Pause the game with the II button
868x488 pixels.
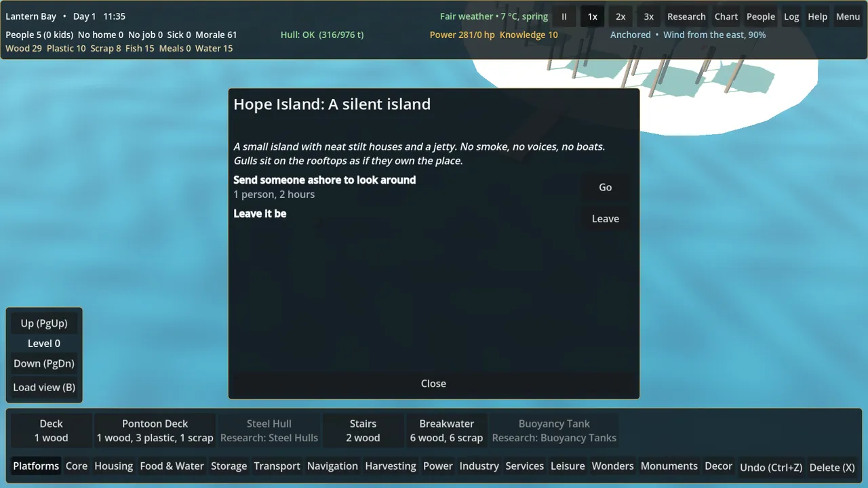point(564,16)
